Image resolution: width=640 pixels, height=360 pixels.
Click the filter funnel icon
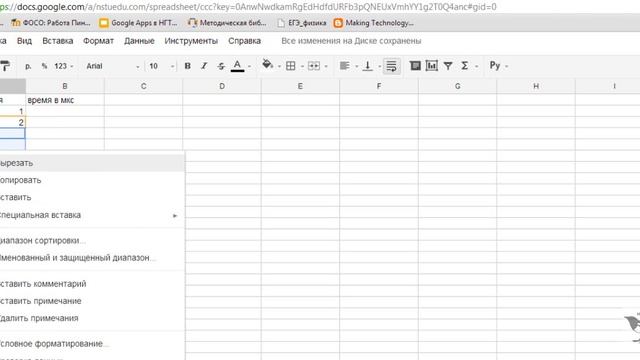point(448,66)
